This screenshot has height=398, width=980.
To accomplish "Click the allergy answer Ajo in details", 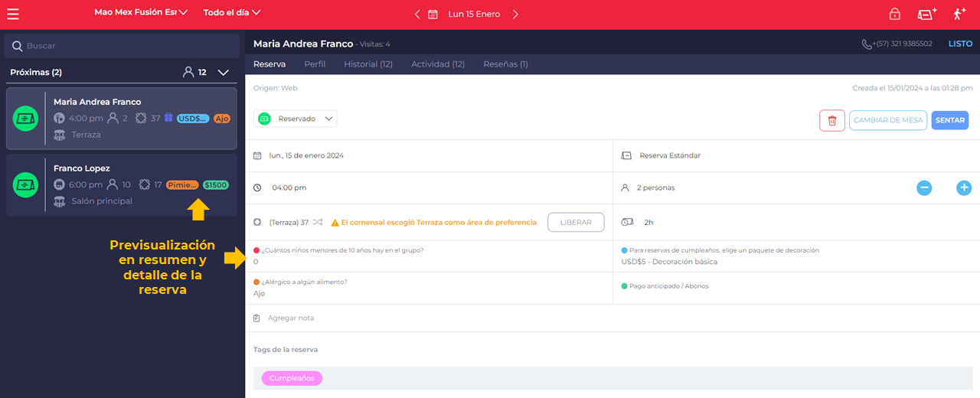I will (259, 293).
